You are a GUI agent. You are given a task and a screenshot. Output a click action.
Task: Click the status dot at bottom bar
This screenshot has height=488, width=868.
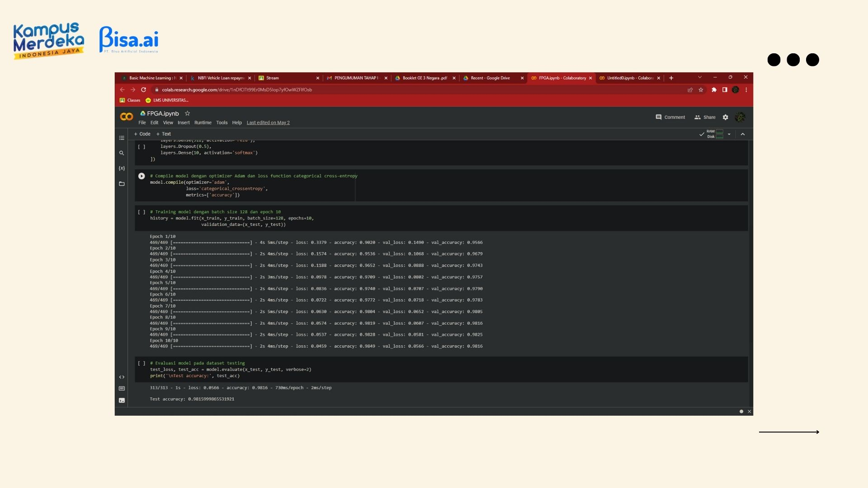click(741, 412)
